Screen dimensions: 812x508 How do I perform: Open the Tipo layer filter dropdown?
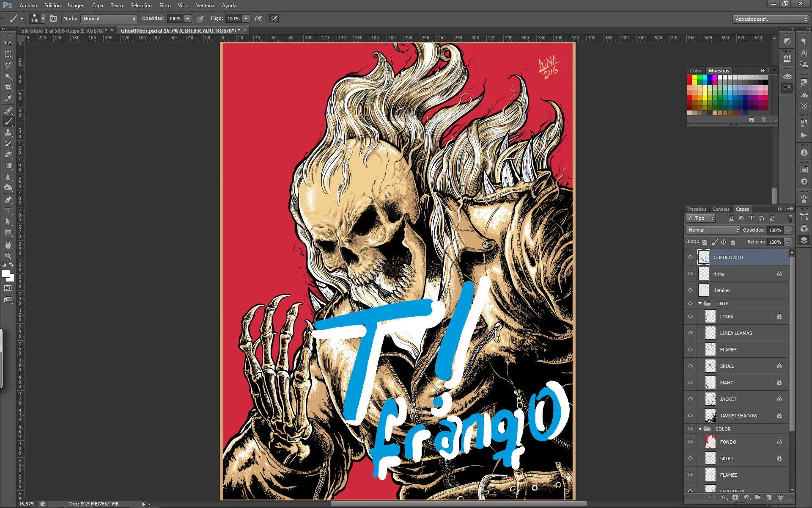(701, 218)
